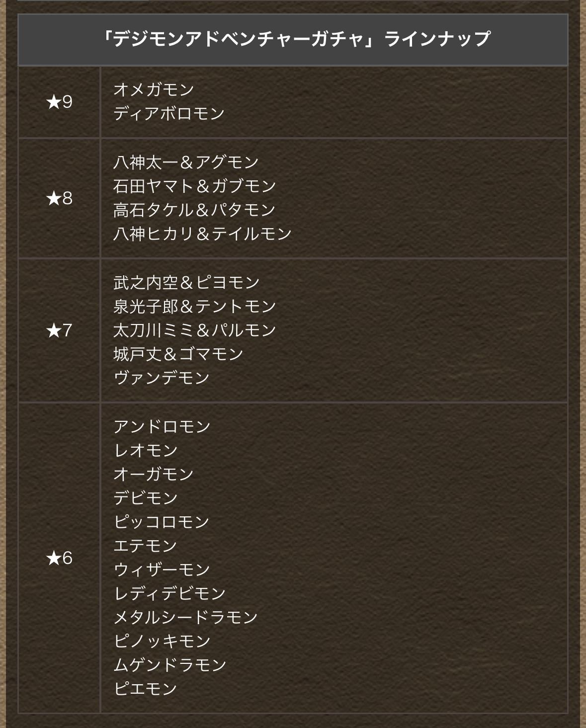Screen dimensions: 586x728
Task: Select the アンドロモン entry
Action: (162, 426)
